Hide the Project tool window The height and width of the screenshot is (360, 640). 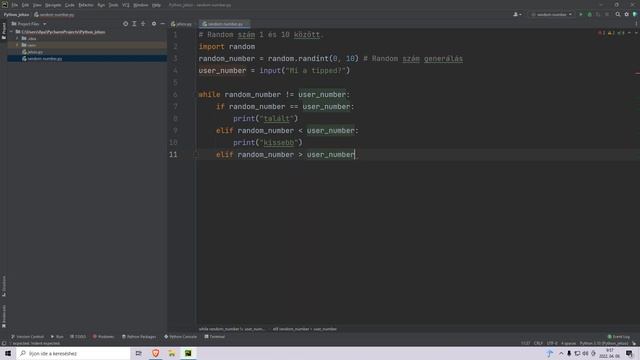click(x=162, y=24)
